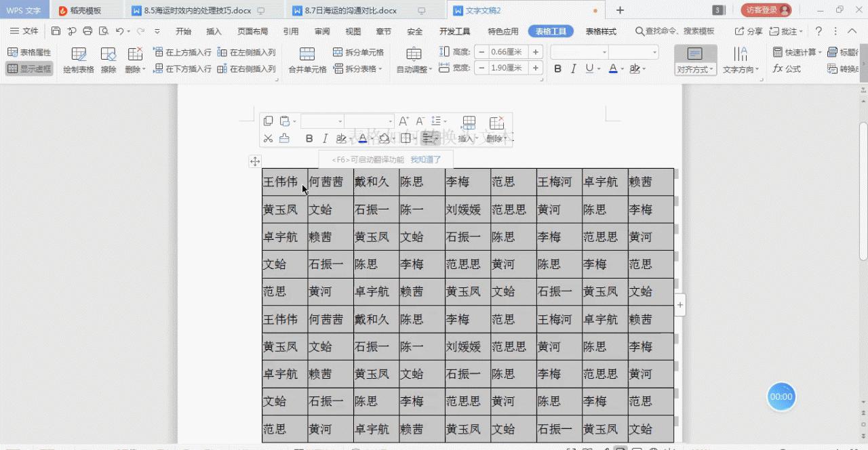Open ribbon font size combo box
This screenshot has height=450, width=868.
pos(633,52)
